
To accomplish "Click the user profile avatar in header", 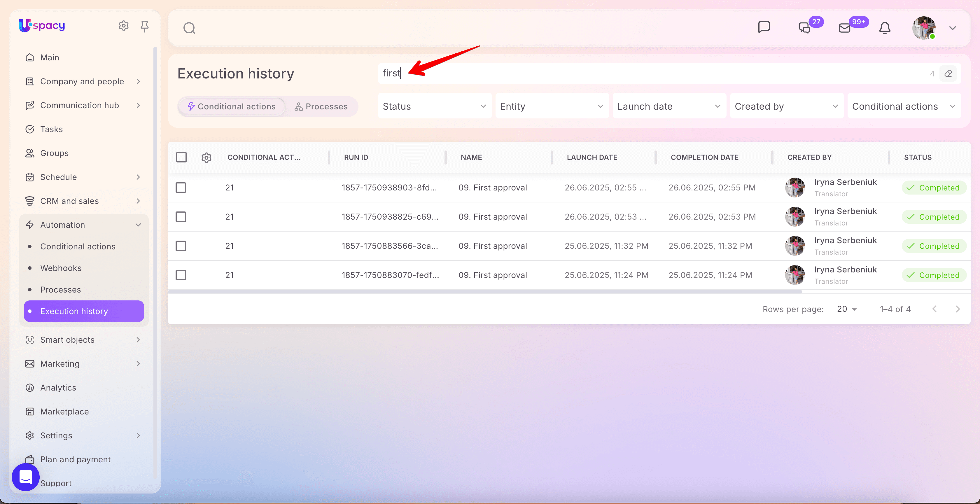I will (x=924, y=28).
